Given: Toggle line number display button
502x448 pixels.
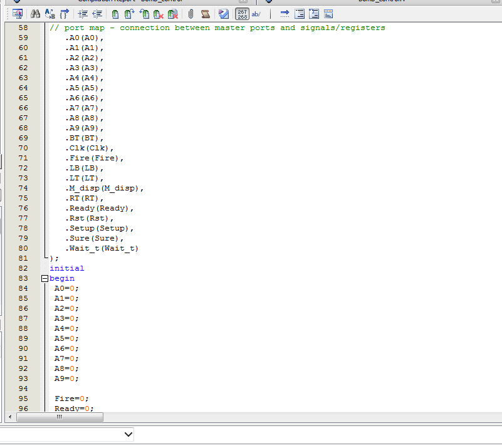Looking at the screenshot, I should tap(242, 14).
